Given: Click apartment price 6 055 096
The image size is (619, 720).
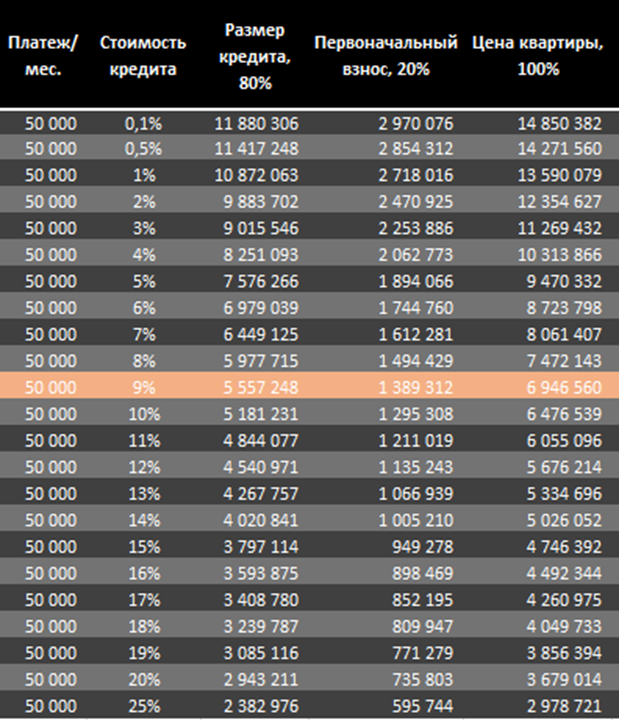Looking at the screenshot, I should [x=564, y=441].
